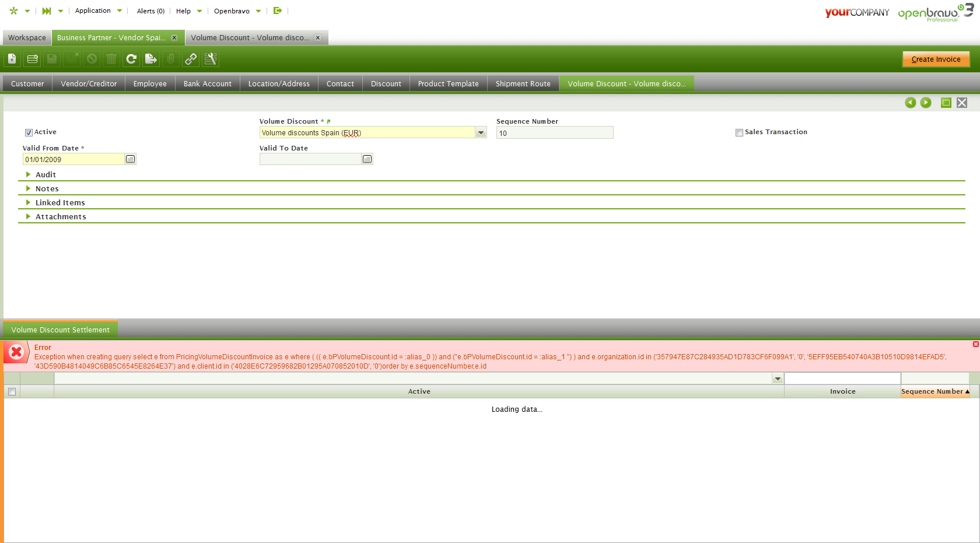980x543 pixels.
Task: Open Alerts (0) link
Action: click(x=150, y=10)
